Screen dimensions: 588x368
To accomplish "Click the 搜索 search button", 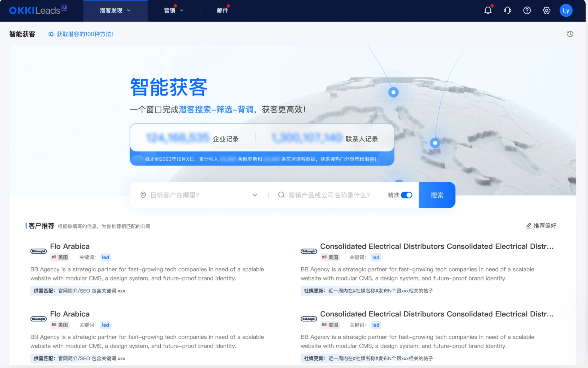I will [x=437, y=195].
